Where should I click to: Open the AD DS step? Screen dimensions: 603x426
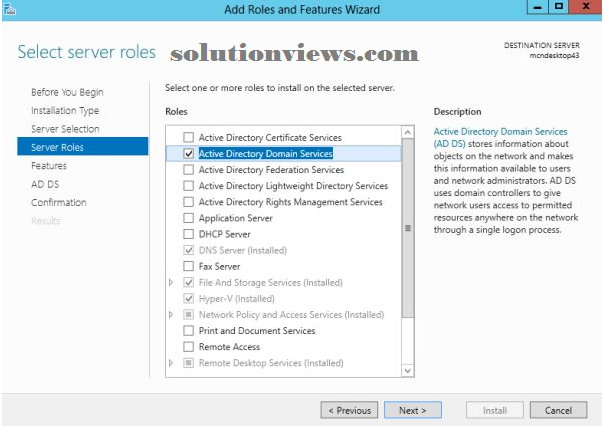pyautogui.click(x=45, y=184)
